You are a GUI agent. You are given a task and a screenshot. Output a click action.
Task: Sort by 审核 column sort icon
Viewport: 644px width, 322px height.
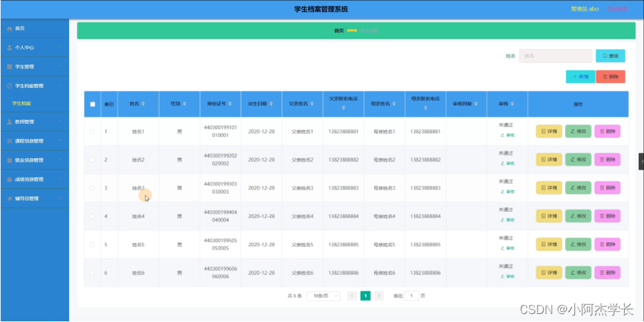click(512, 104)
